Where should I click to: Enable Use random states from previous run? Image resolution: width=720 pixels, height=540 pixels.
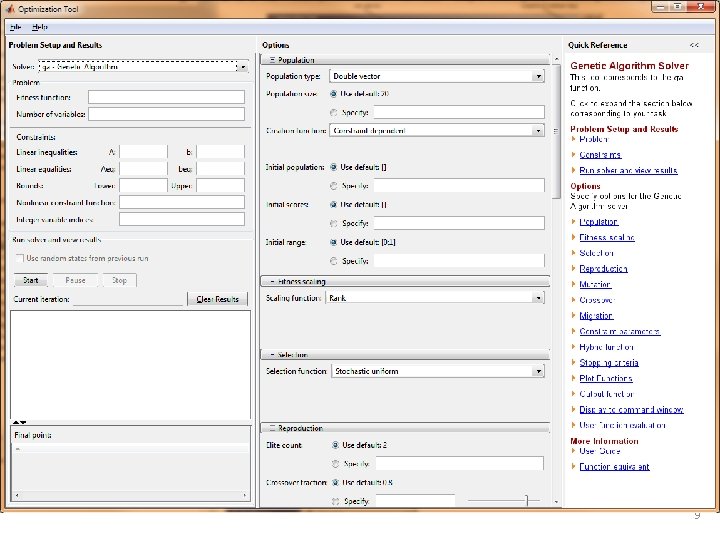(20, 258)
